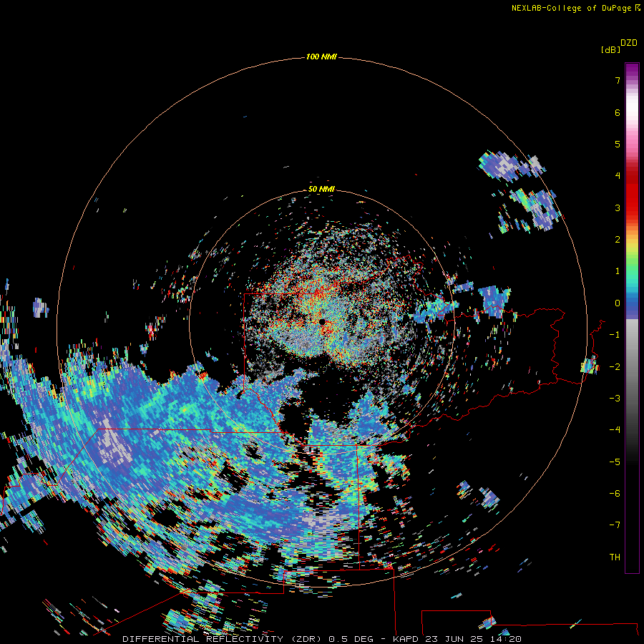Click the 3 dB scale label
The image size is (644, 644).
coord(618,208)
